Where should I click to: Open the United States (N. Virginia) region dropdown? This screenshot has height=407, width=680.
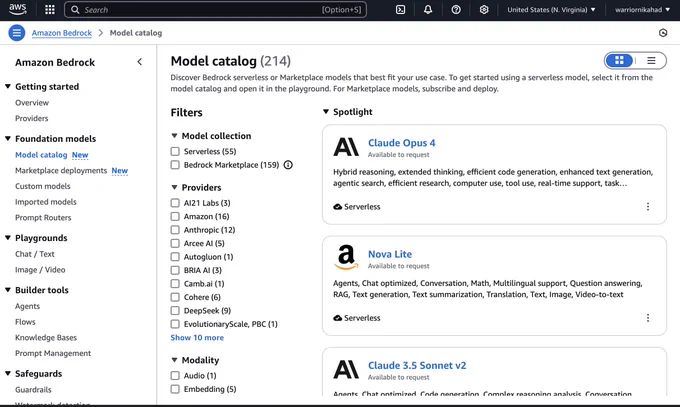[x=551, y=10]
